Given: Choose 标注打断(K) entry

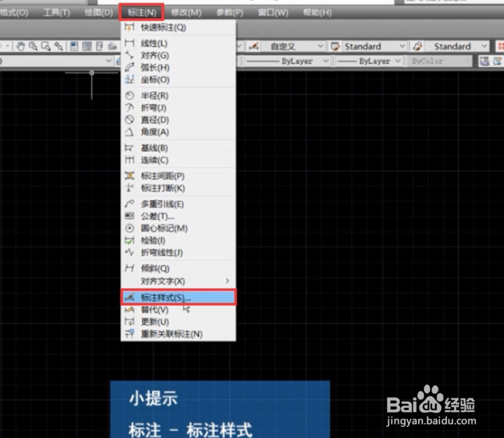Looking at the screenshot, I should pos(179,188).
